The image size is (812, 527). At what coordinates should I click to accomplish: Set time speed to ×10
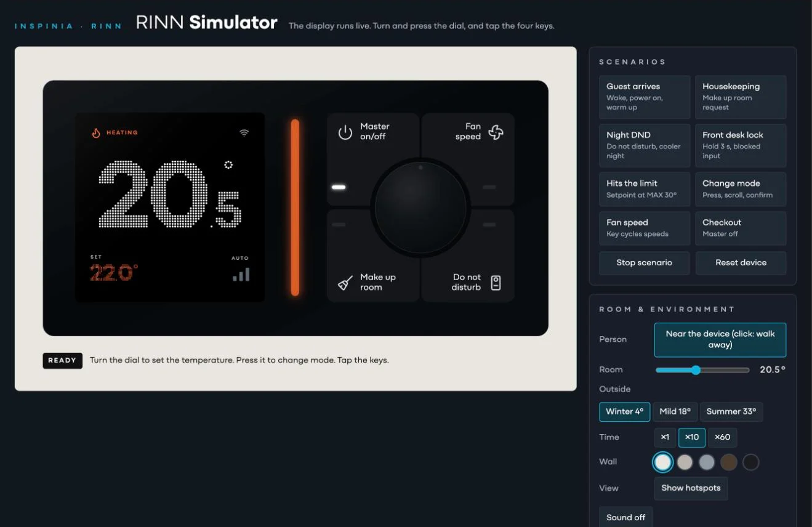click(692, 437)
